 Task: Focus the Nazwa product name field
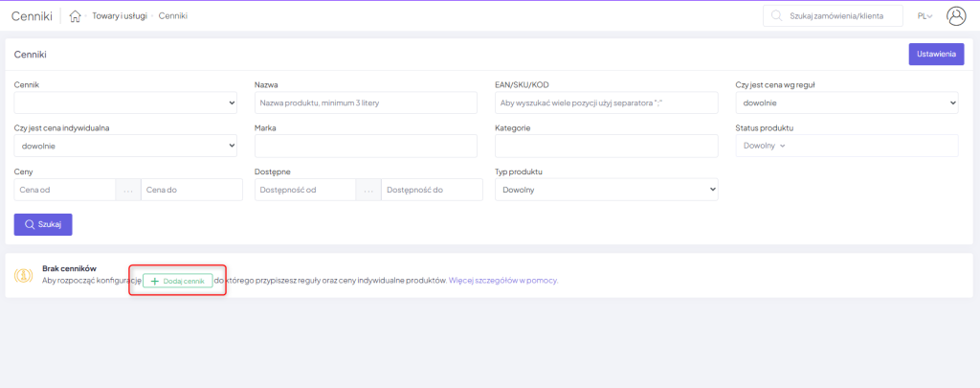[x=366, y=103]
